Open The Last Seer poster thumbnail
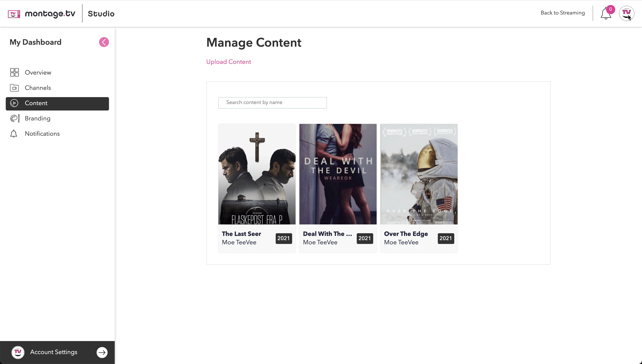 coord(257,174)
